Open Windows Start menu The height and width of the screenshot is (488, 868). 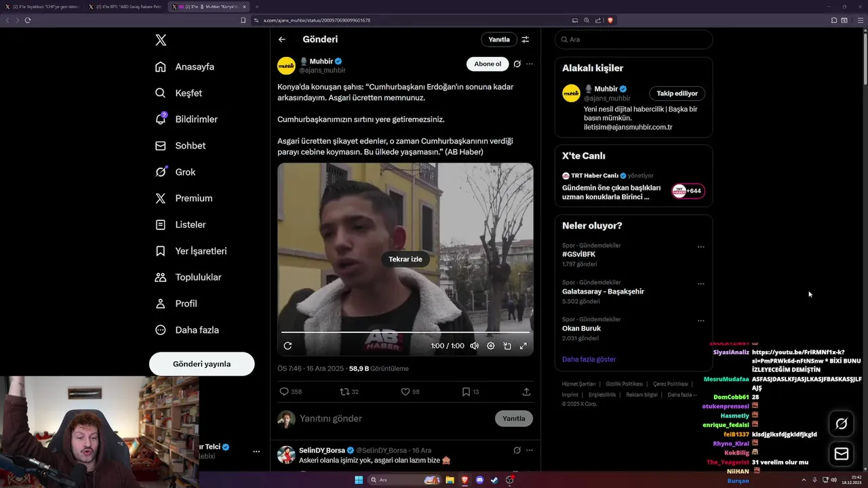pyautogui.click(x=359, y=480)
